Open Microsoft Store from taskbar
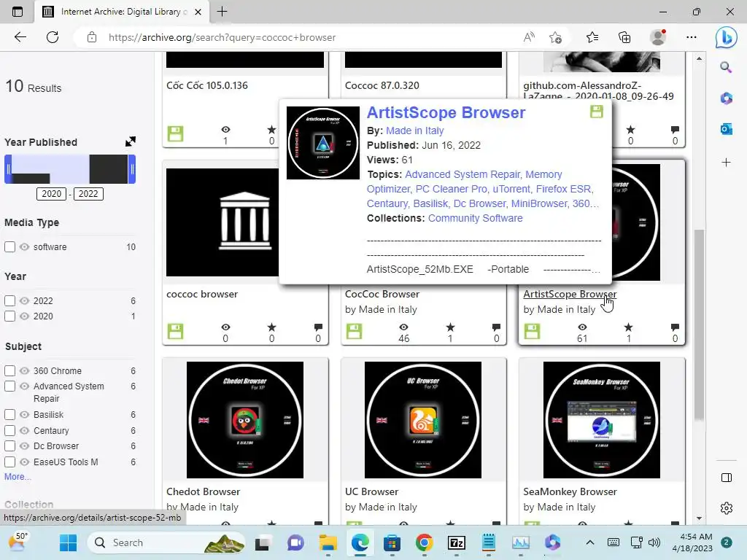Viewport: 747px width, 560px height. [x=392, y=542]
